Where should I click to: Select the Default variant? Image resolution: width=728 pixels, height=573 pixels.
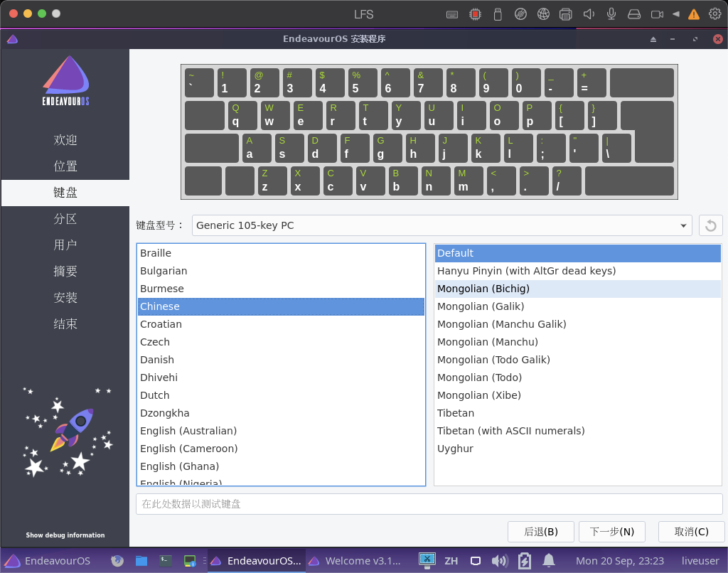[x=577, y=253]
